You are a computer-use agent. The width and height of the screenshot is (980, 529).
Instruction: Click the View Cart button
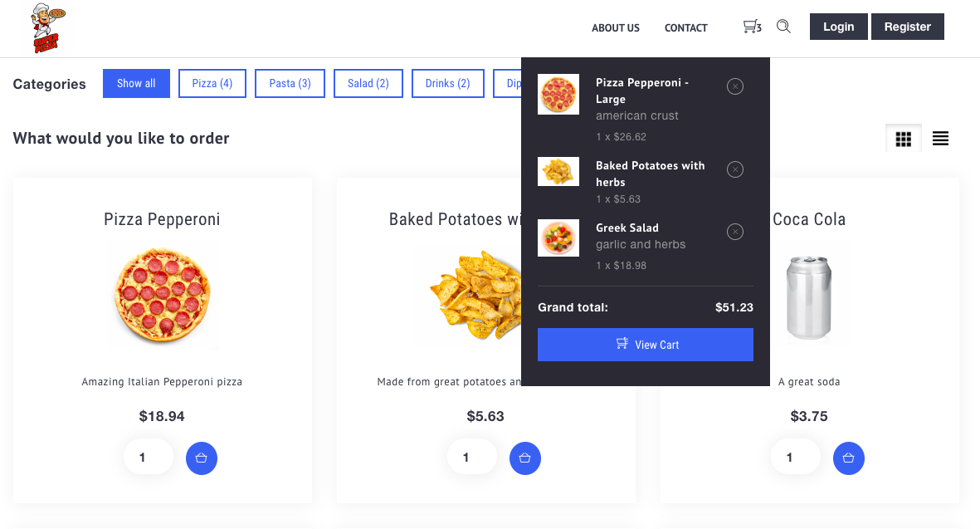(646, 345)
